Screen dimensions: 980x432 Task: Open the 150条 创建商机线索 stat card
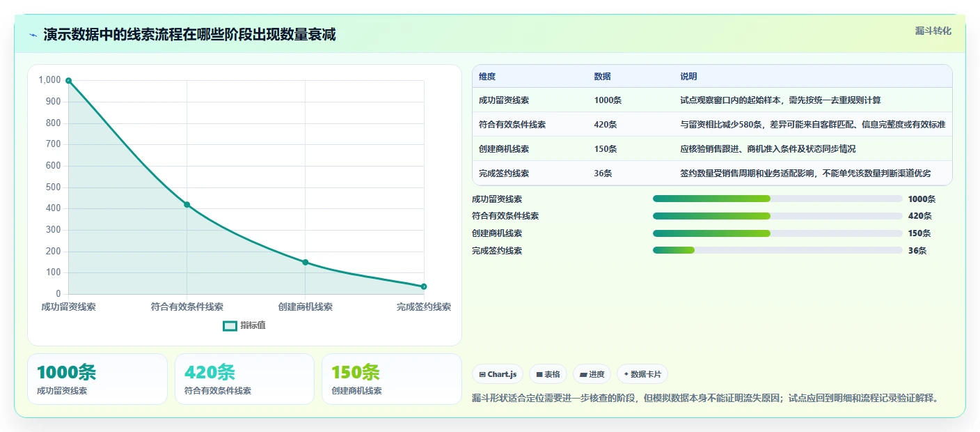392,379
